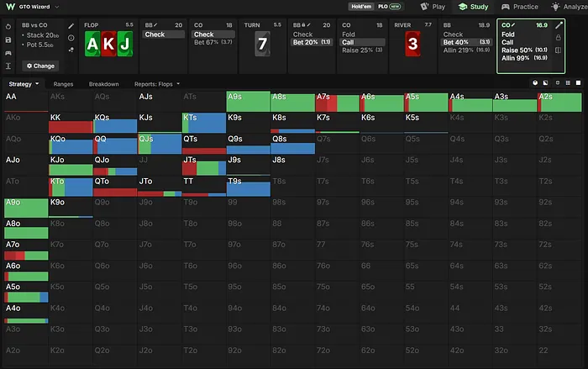Open the Strategy tab dropdown arrow
The height and width of the screenshot is (369, 588).
tap(37, 84)
